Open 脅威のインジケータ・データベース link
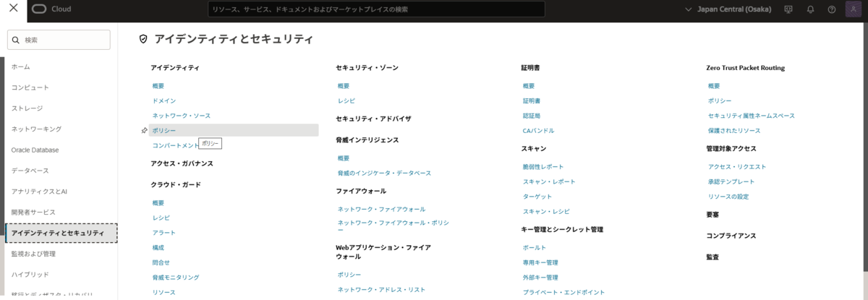The width and height of the screenshot is (868, 300). pyautogui.click(x=384, y=173)
